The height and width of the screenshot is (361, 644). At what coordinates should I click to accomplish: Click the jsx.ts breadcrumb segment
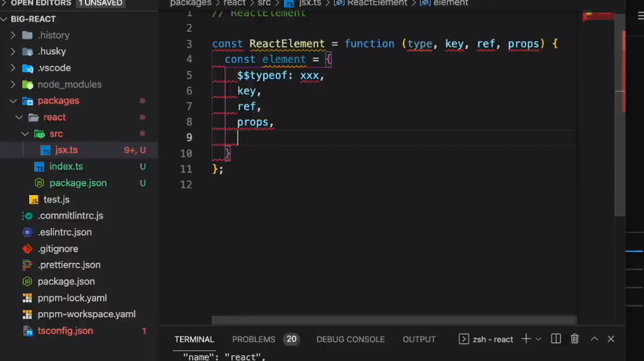point(310,3)
